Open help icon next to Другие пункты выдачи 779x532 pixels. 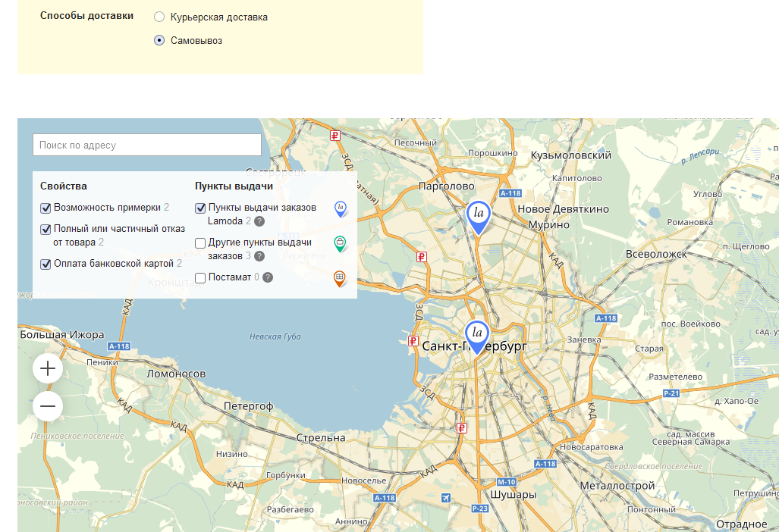pos(259,256)
